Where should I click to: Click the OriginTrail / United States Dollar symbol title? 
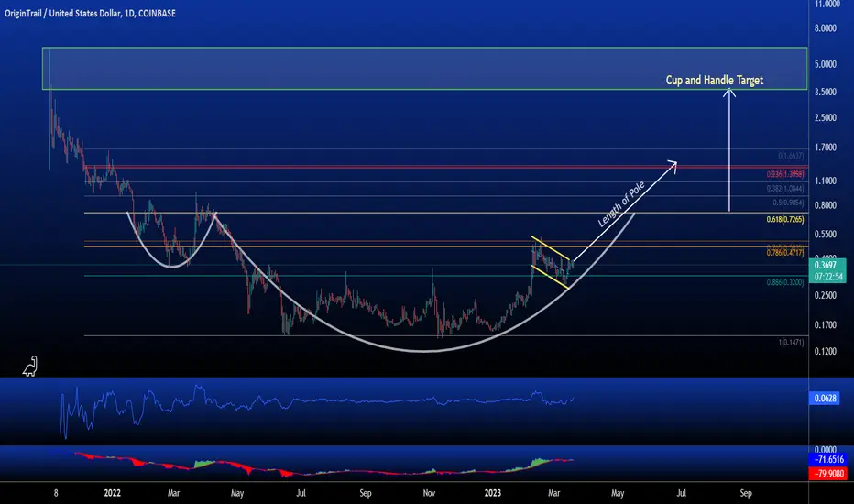90,13
